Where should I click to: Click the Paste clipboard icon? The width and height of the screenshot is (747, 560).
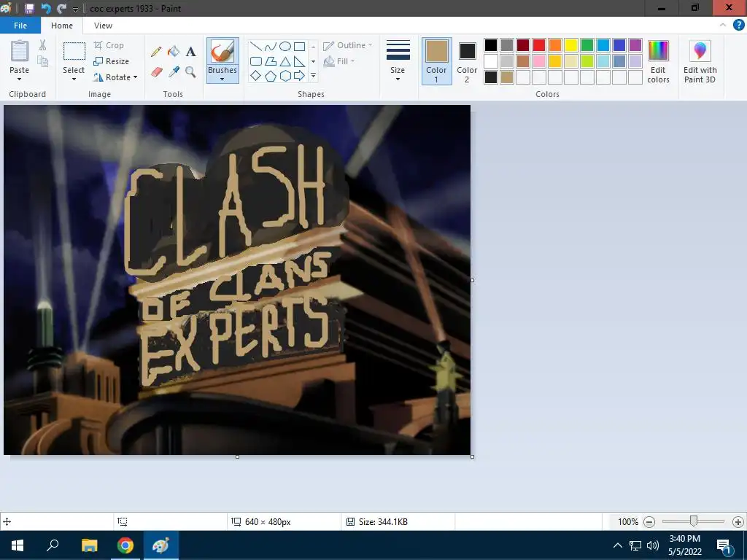(x=20, y=51)
